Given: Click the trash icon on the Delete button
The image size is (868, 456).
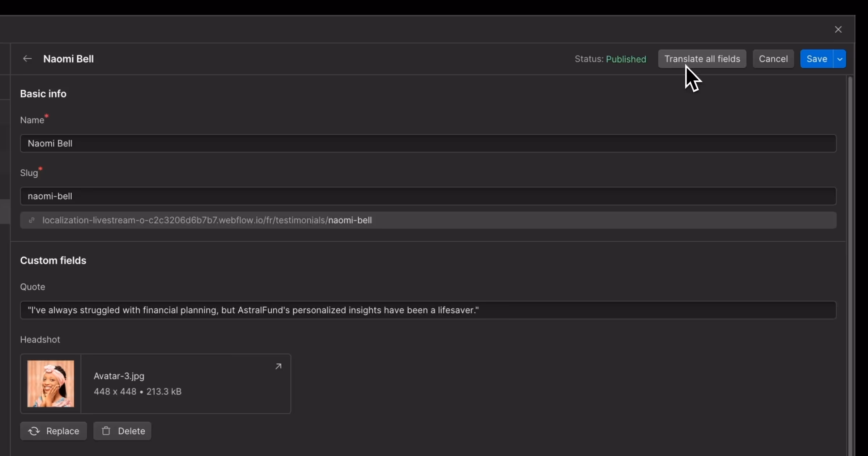Looking at the screenshot, I should coord(106,431).
